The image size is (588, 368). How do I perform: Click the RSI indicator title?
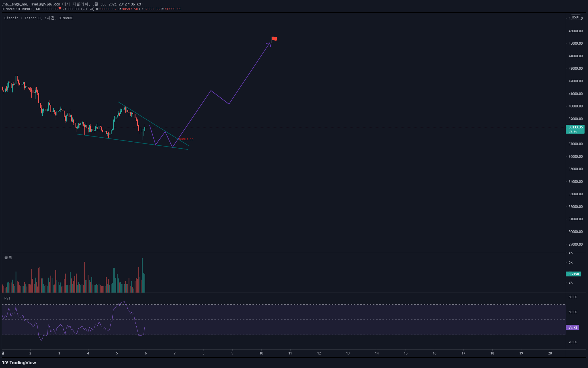[7, 298]
